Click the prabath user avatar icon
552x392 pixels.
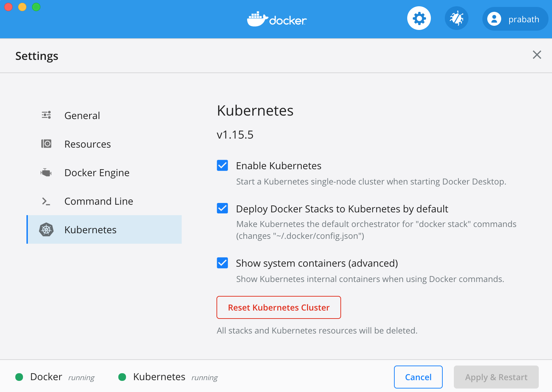coord(494,19)
